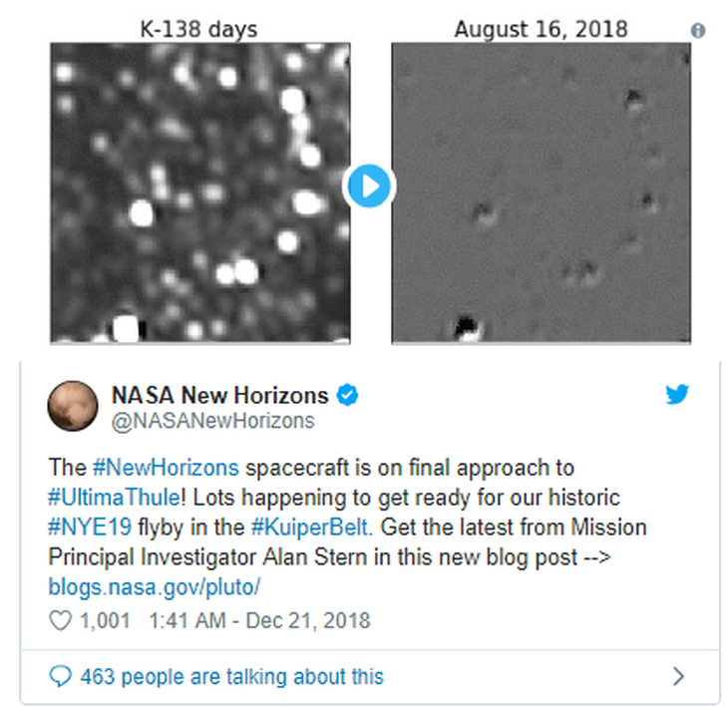Viewport: 728px width, 707px height.
Task: Play the embedded tweet video
Action: 369,186
